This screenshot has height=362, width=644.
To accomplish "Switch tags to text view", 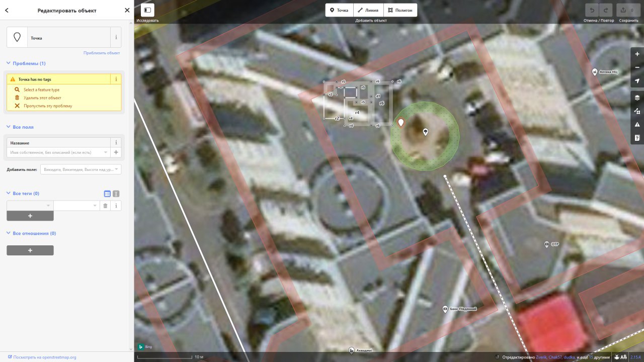I will [116, 194].
